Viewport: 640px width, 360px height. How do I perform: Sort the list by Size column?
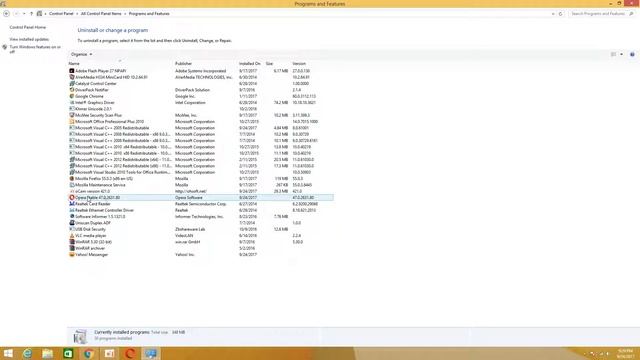pyautogui.click(x=269, y=64)
